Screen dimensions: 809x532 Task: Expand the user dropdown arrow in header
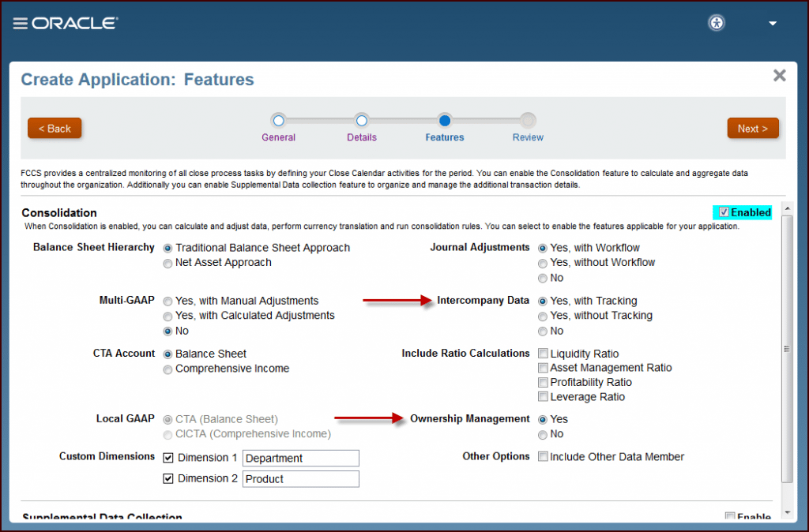[x=773, y=24]
